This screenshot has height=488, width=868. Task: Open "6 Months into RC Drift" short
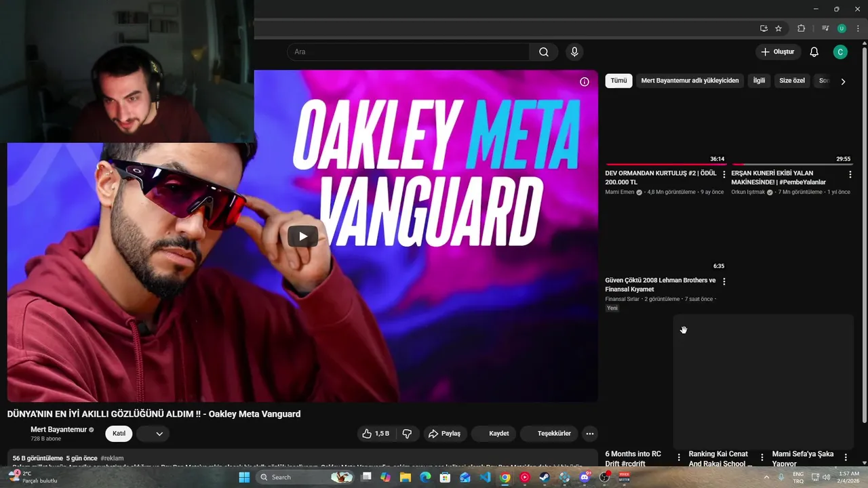pyautogui.click(x=633, y=458)
